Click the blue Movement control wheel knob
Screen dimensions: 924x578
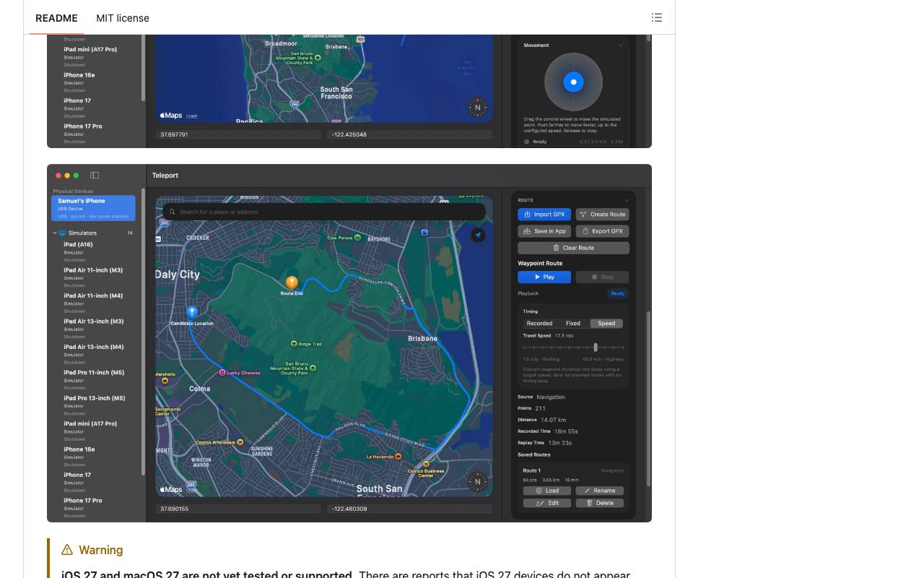(574, 82)
